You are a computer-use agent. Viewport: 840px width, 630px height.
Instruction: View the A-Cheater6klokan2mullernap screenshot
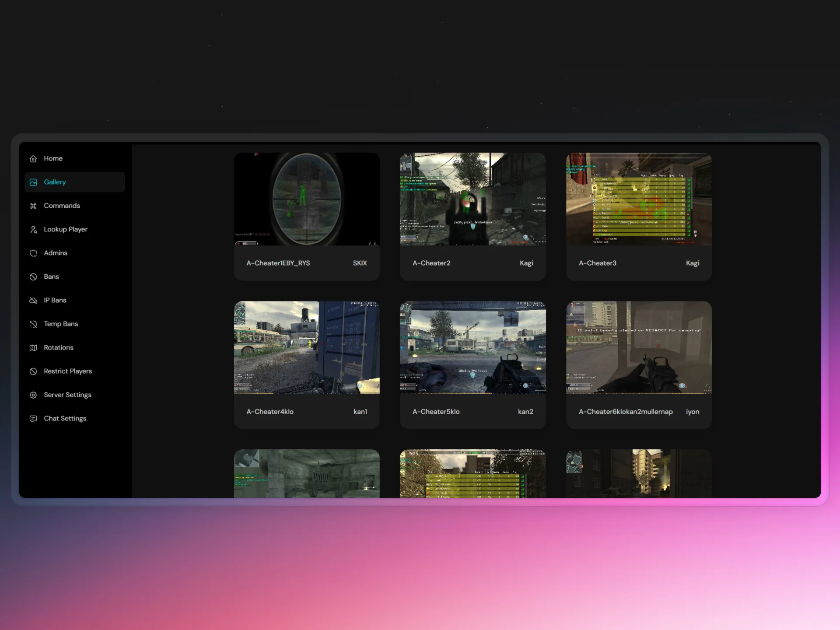click(638, 347)
